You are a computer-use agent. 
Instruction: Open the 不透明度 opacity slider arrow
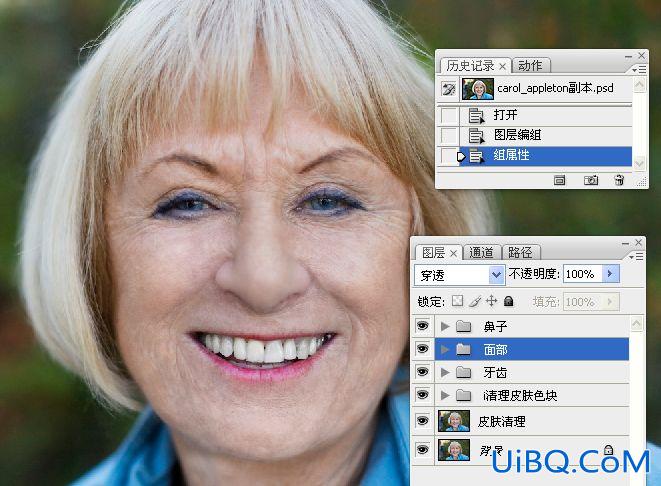pyautogui.click(x=610, y=274)
